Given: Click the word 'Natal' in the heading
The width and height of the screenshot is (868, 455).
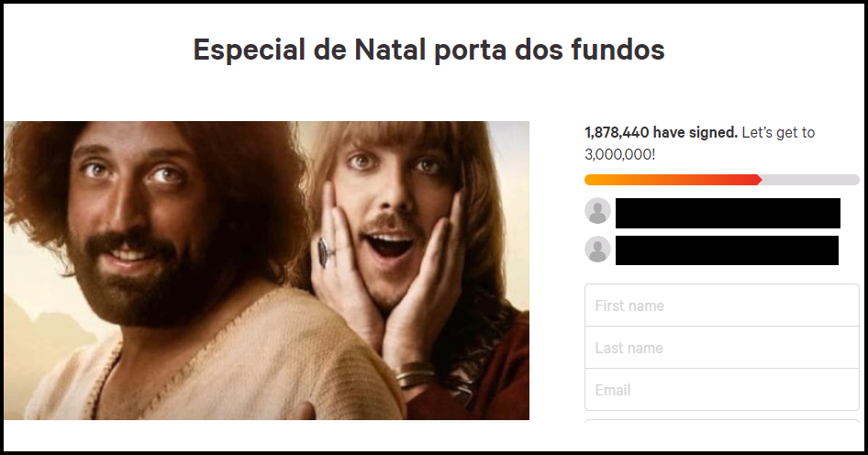Looking at the screenshot, I should [x=390, y=50].
